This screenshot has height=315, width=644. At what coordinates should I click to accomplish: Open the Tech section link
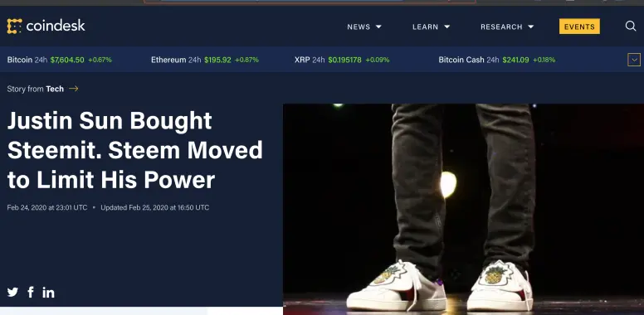pos(55,89)
